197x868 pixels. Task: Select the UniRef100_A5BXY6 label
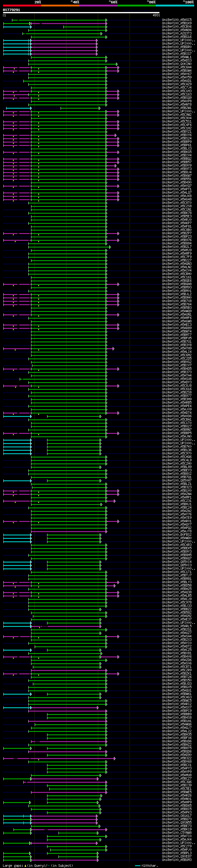pyautogui.click(x=177, y=135)
